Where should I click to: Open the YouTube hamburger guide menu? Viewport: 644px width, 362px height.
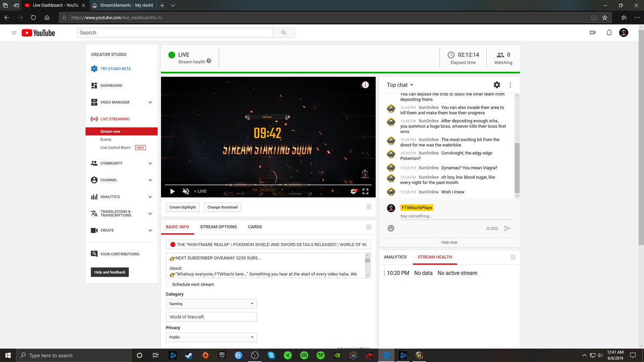tap(14, 33)
